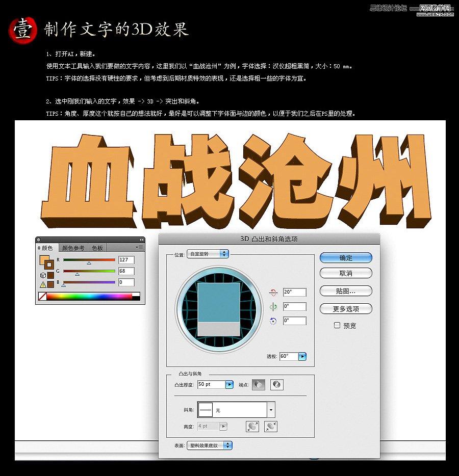Collapse the Color panel with the double arrow

[142, 240]
